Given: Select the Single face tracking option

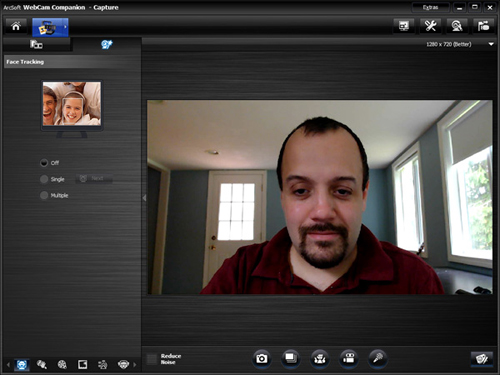Looking at the screenshot, I should tap(44, 179).
